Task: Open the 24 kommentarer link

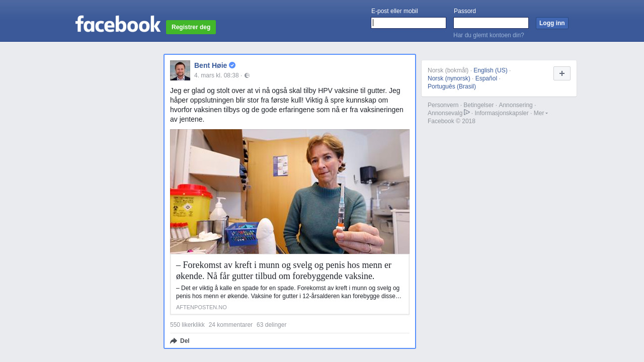Action: click(x=230, y=325)
